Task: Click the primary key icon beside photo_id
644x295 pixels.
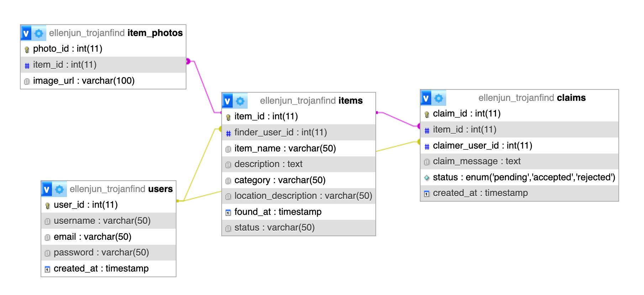Action: tap(27, 49)
